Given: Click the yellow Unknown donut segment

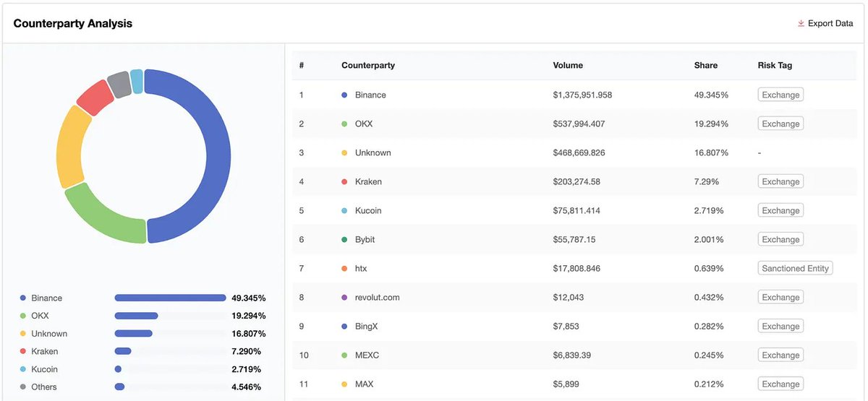Looking at the screenshot, I should pos(71,146).
